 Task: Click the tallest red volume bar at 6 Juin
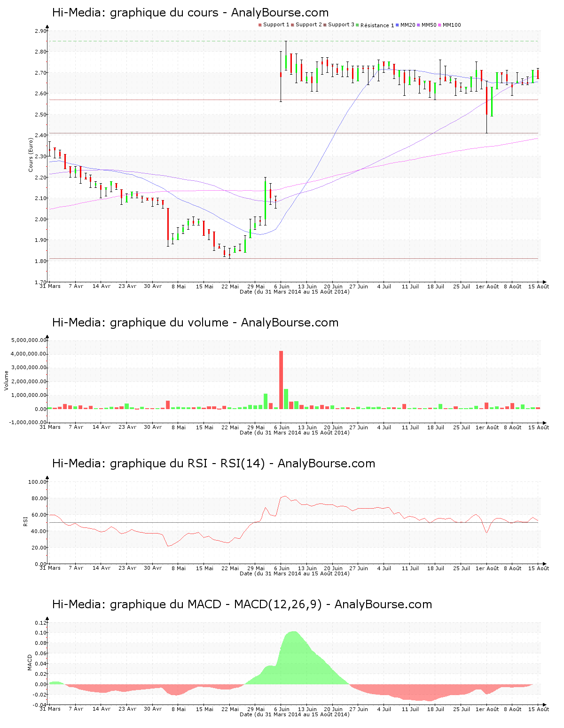tap(281, 379)
